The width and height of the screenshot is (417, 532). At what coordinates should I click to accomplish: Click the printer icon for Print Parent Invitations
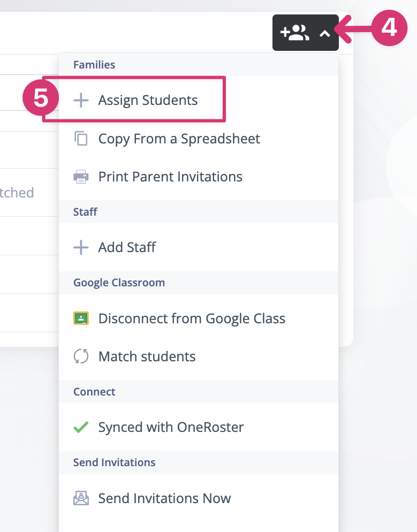[81, 177]
